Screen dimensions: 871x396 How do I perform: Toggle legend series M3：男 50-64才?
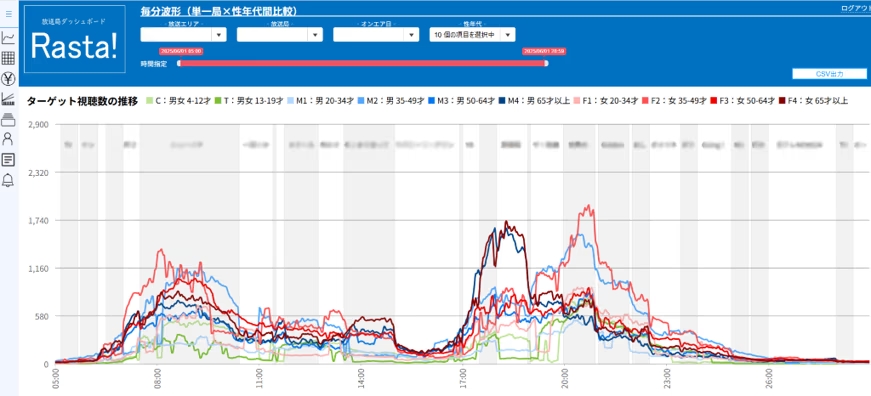coord(462,101)
